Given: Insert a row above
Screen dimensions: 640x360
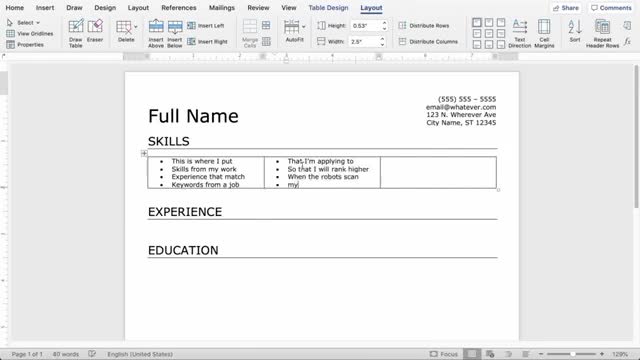Looking at the screenshot, I should (x=156, y=33).
